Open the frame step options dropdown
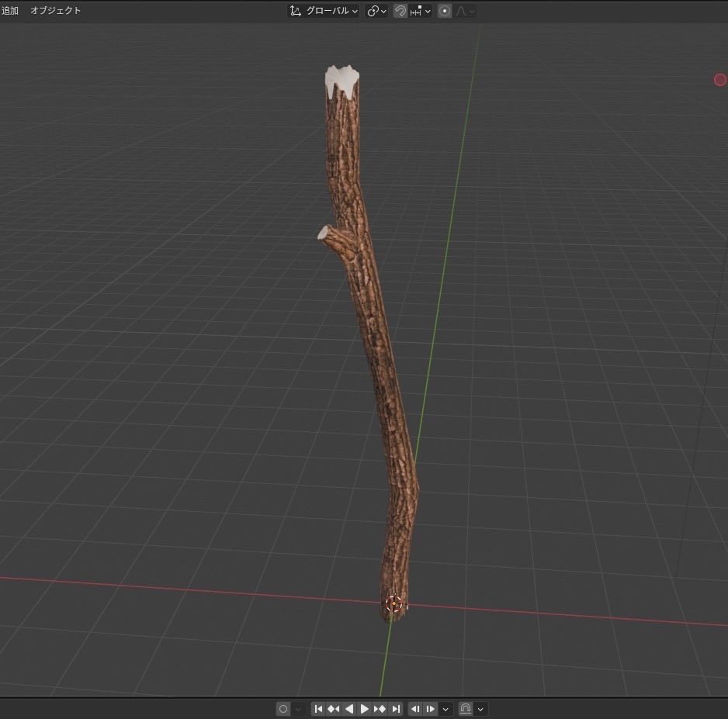Viewport: 728px width, 719px height. tap(445, 709)
